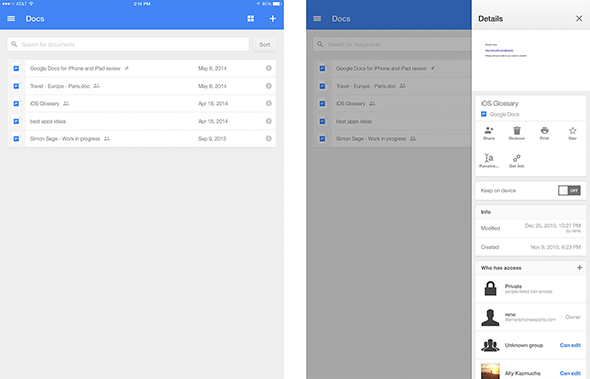Click the Search for documents field
Image resolution: width=590 pixels, height=379 pixels.
pyautogui.click(x=128, y=44)
